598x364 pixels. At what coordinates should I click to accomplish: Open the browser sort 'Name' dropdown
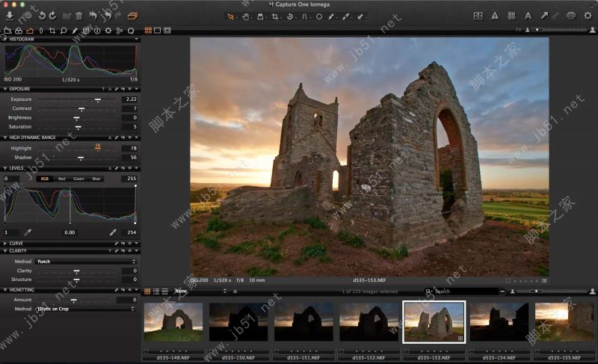(x=200, y=291)
